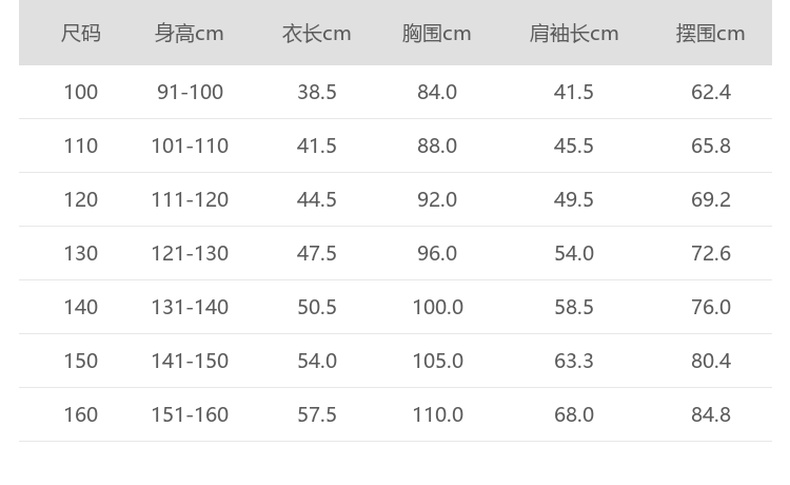Click the 肩袖长cm column header
Viewport: 790px width, 485px height.
573,34
